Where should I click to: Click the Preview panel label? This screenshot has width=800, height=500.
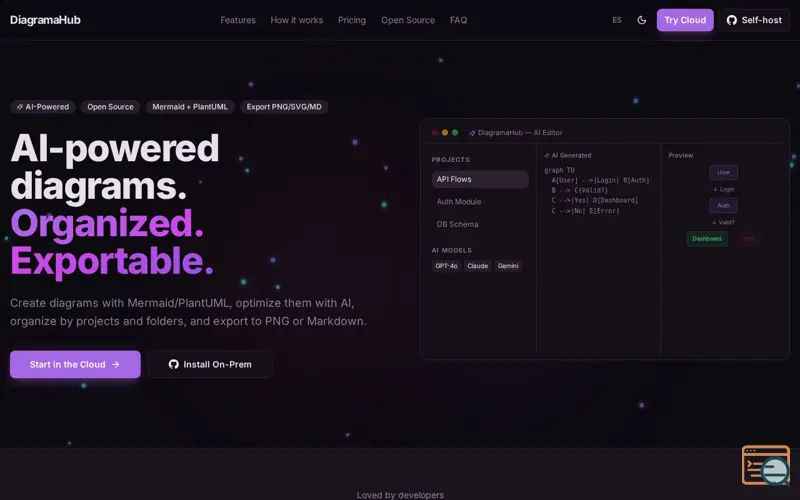[681, 156]
